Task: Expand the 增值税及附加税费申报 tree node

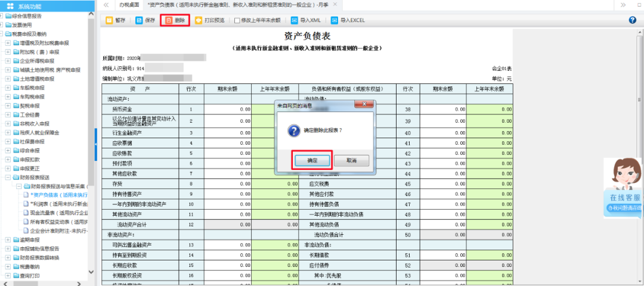Action: point(8,43)
